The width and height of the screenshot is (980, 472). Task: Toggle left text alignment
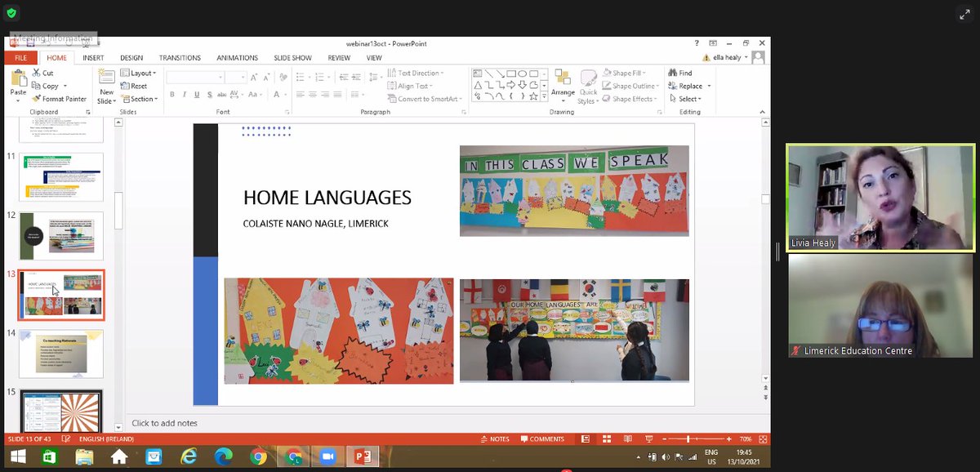click(301, 95)
